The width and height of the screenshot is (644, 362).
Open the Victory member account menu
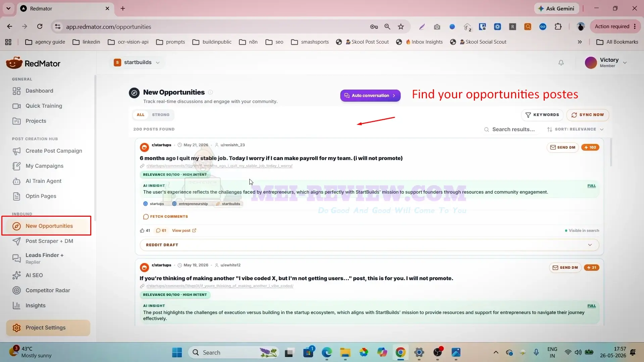606,62
